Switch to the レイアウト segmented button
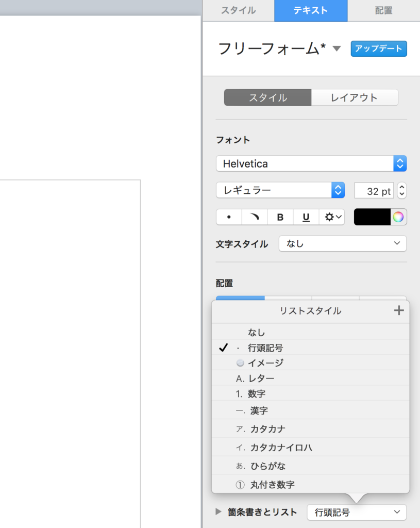 coord(355,97)
